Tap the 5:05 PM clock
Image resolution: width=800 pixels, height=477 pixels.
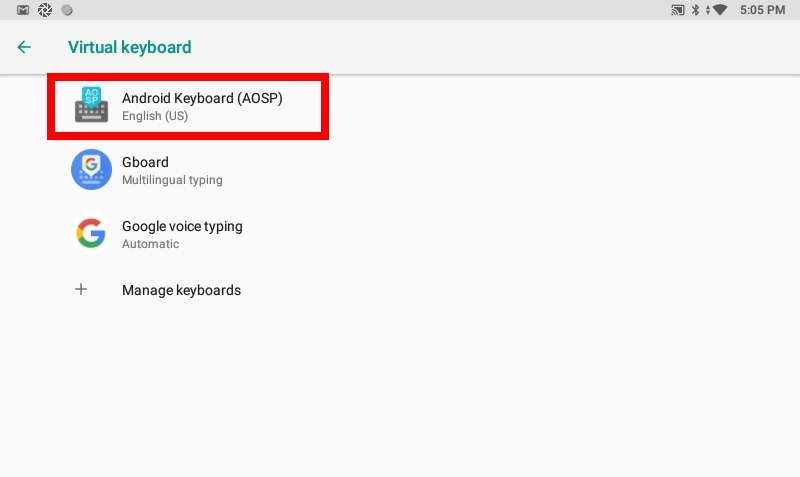tap(762, 10)
